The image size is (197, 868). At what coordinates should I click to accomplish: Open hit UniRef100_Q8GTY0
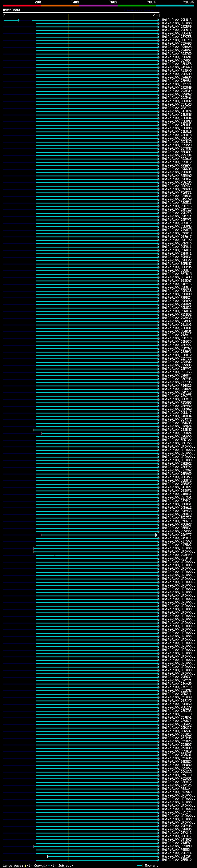[x=176, y=40]
